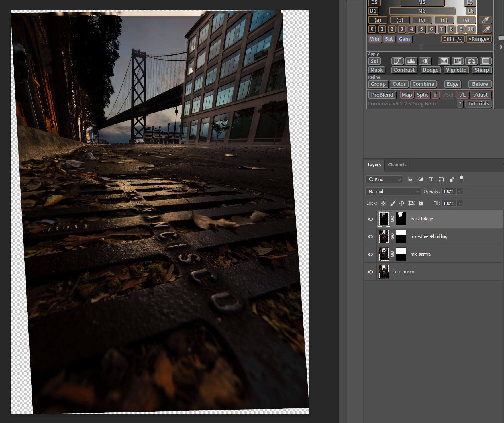Lock image pixels brush icon
The height and width of the screenshot is (423, 504).
(x=393, y=203)
